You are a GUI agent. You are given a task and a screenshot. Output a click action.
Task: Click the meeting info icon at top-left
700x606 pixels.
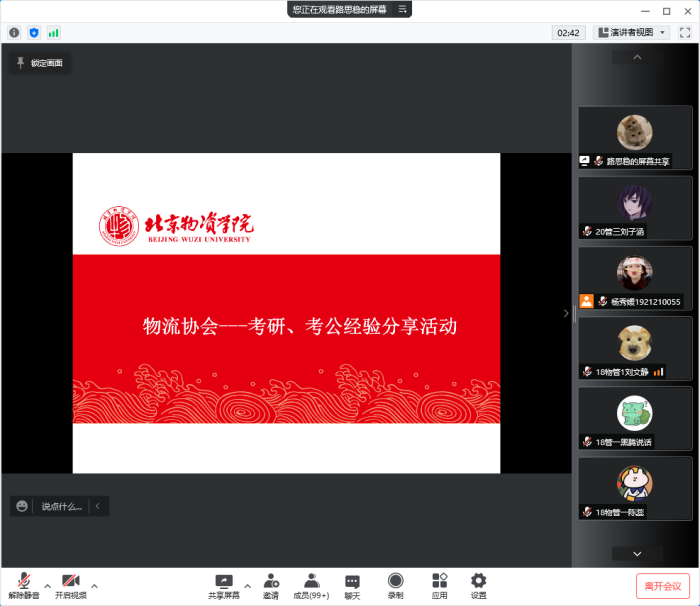click(x=14, y=33)
